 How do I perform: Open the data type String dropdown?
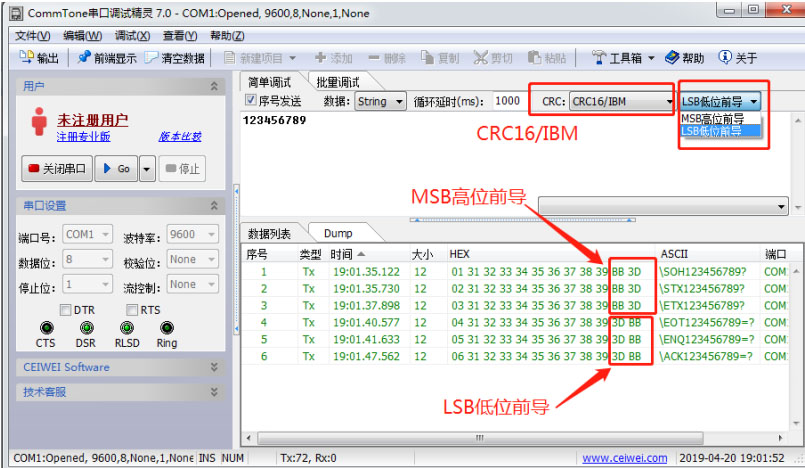pos(380,102)
